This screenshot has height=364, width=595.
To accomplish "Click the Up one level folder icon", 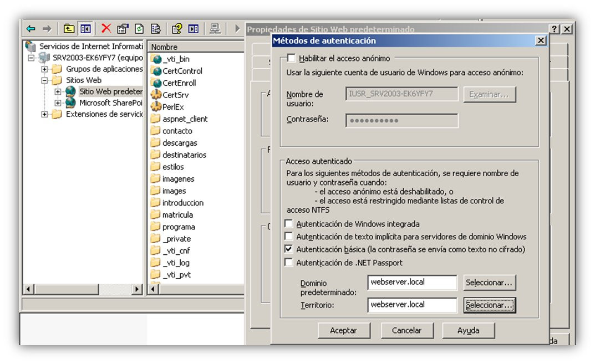I will click(69, 29).
